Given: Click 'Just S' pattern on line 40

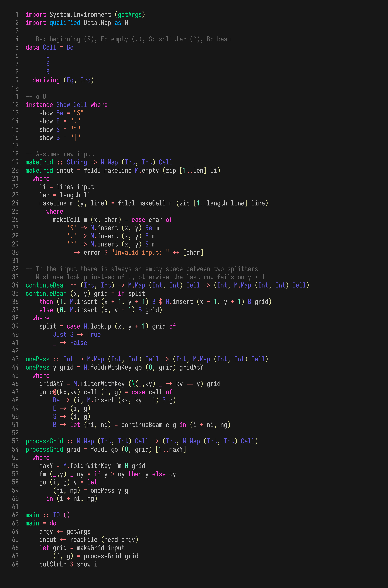Looking at the screenshot, I should coord(63,334).
